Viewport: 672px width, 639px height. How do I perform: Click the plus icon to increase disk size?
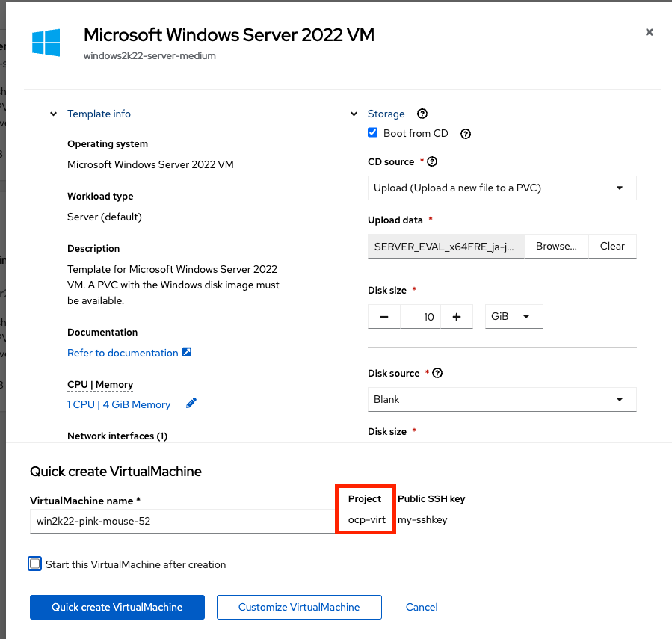click(x=456, y=316)
